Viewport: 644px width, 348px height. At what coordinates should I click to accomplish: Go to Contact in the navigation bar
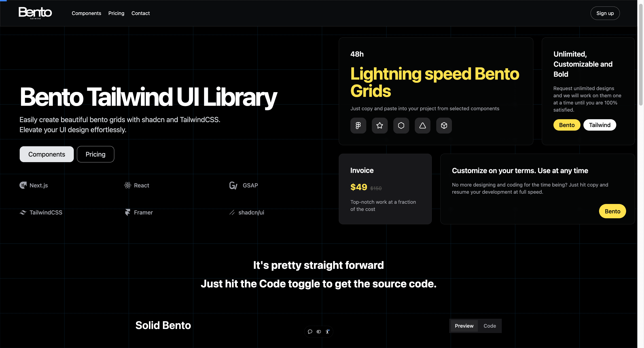click(140, 13)
